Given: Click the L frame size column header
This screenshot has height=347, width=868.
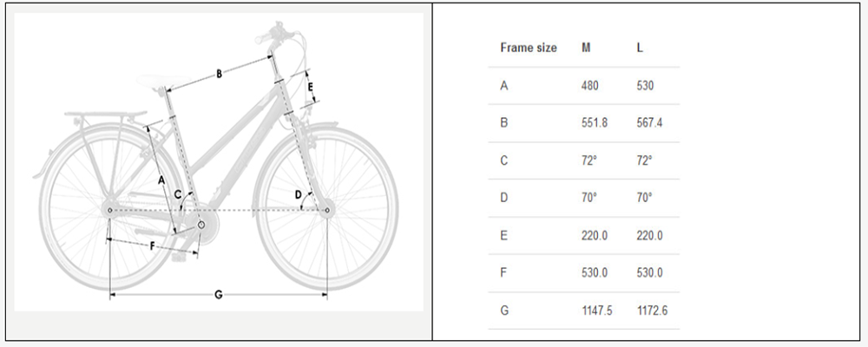Looking at the screenshot, I should click(x=640, y=48).
